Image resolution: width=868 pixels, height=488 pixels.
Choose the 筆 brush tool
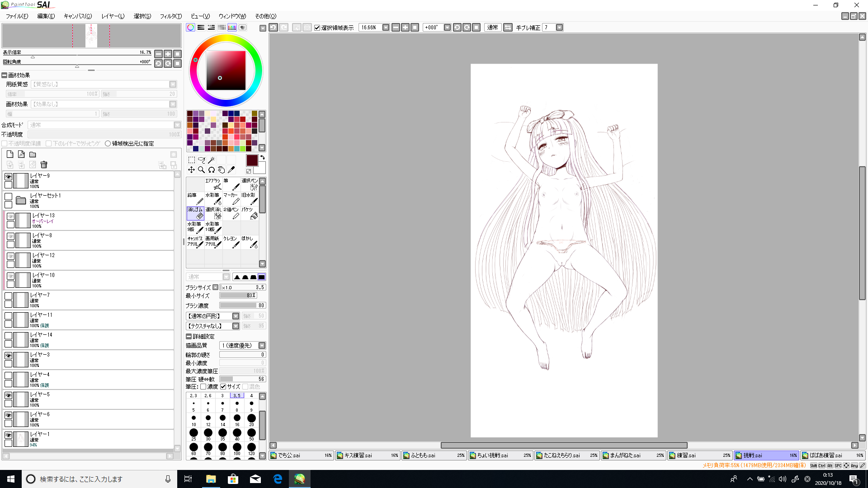pos(231,184)
